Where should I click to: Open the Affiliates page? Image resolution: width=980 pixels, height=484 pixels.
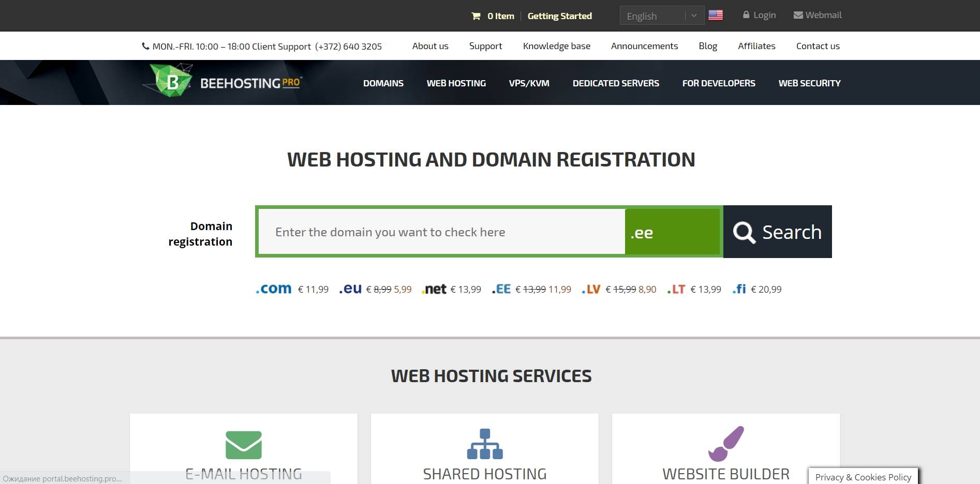pos(756,46)
